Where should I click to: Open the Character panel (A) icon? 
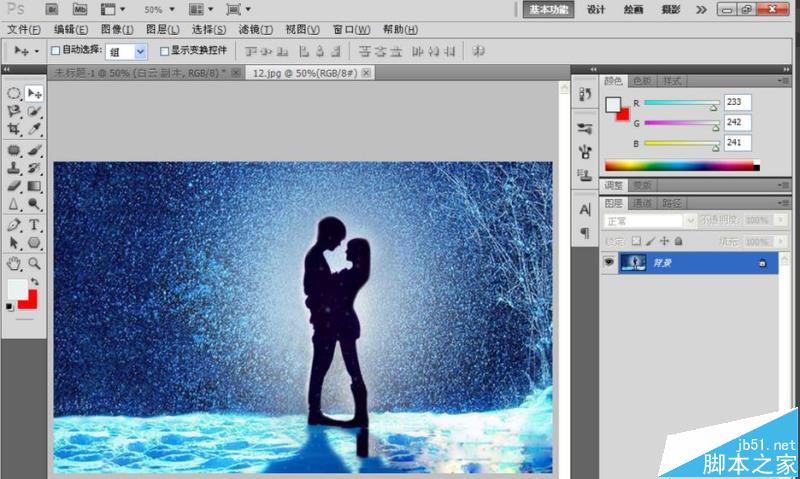tap(585, 210)
